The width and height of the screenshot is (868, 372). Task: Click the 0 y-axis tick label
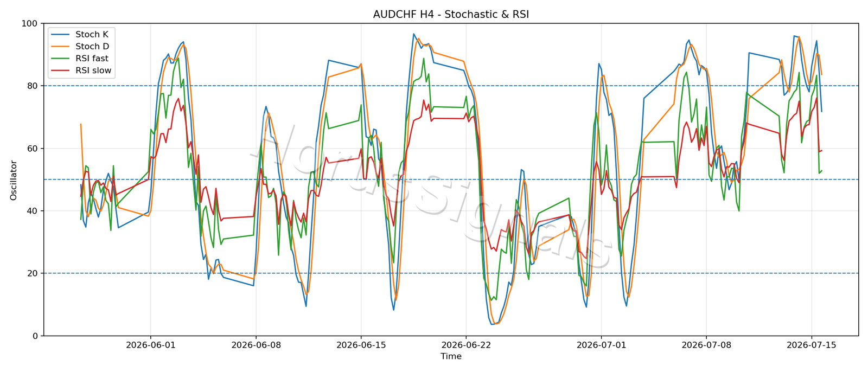35,336
